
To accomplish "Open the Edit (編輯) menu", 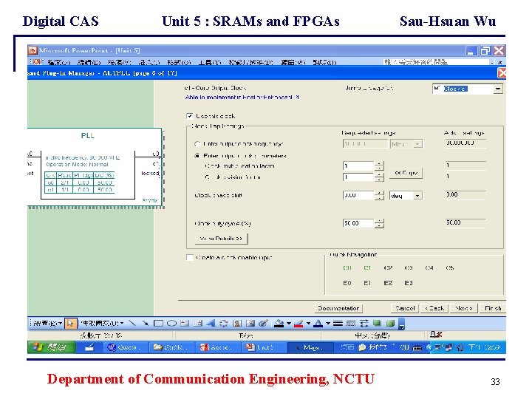I will click(x=89, y=62).
